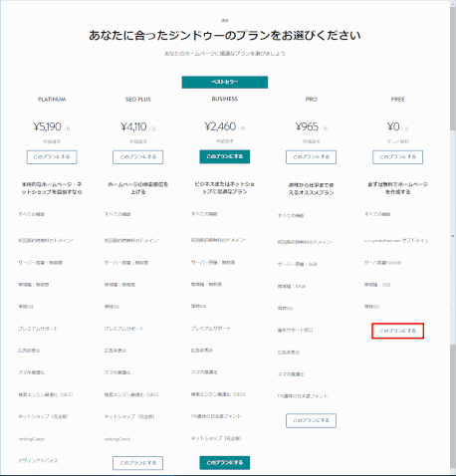Click the ¥5,190 price
This screenshot has width=456, height=476.
48,126
